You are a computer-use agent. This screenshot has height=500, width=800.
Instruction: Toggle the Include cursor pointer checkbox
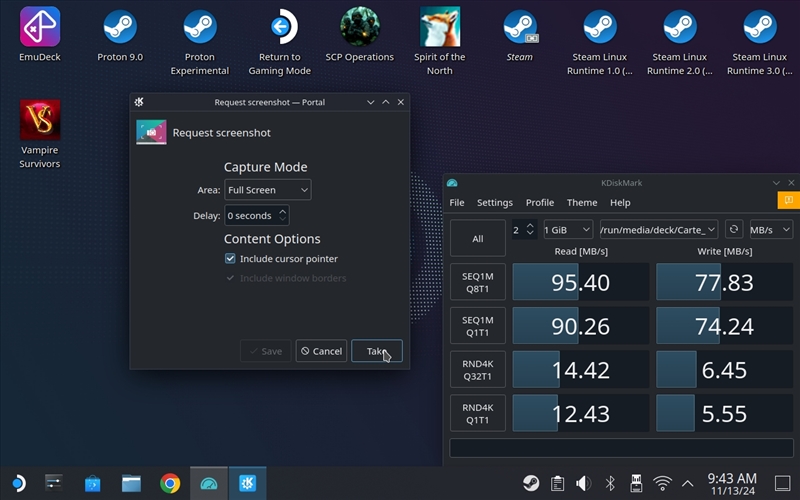pyautogui.click(x=230, y=259)
